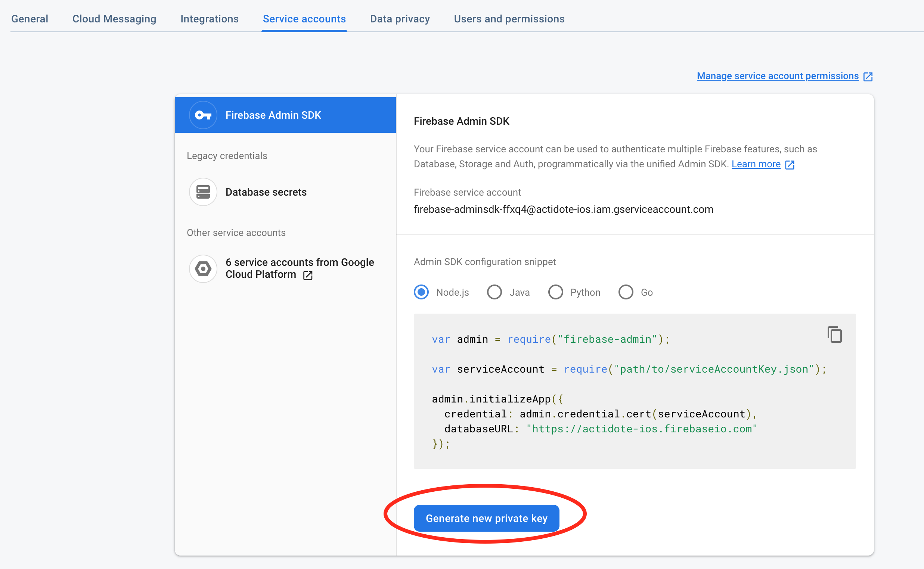Screen dimensions: 924x569
Task: Select the Java radio button
Action: pyautogui.click(x=494, y=292)
